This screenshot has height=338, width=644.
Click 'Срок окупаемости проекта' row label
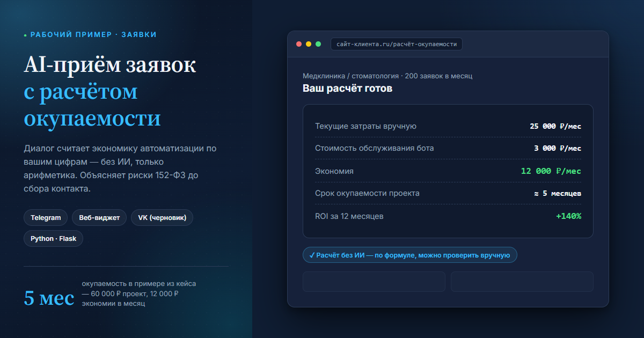coord(367,193)
